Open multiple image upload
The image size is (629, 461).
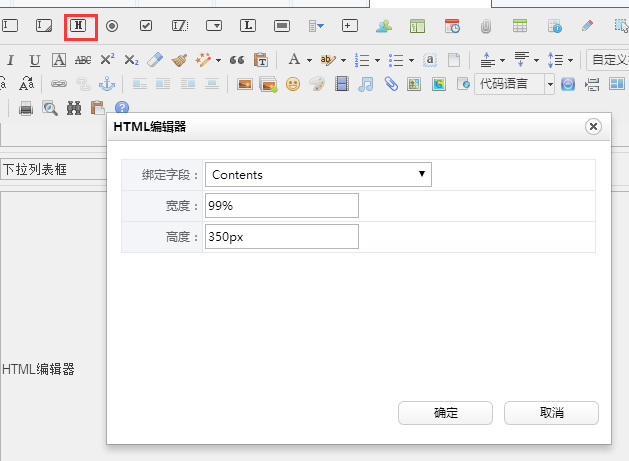coord(268,84)
